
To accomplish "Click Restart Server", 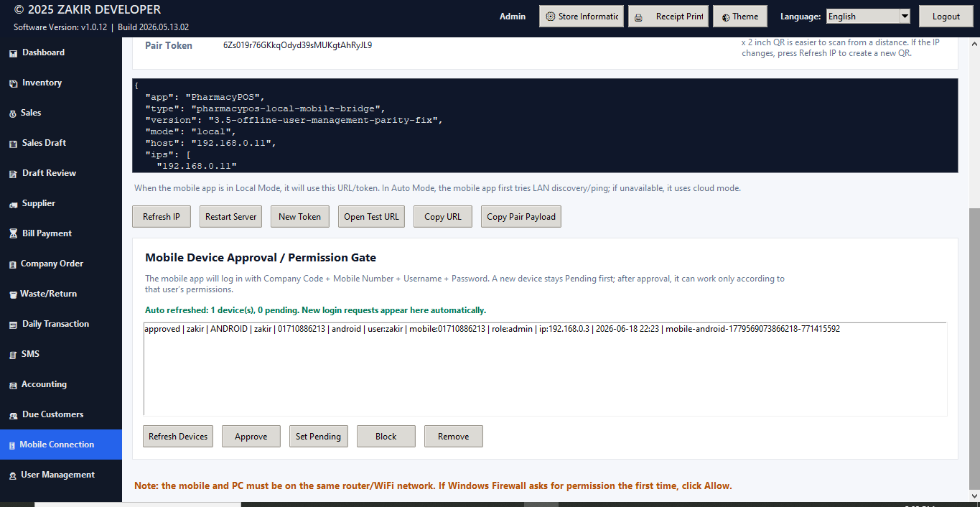I will tap(230, 217).
